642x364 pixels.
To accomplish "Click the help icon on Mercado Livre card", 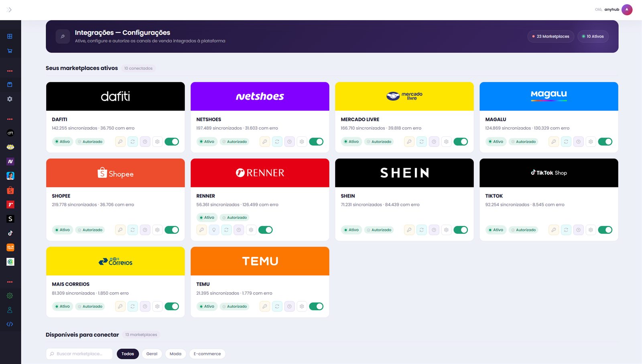I will click(x=434, y=142).
